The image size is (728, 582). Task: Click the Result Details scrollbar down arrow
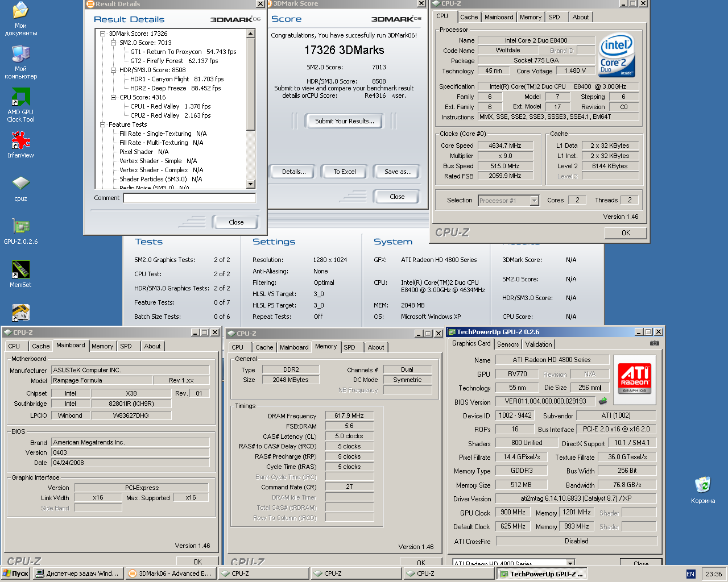pos(251,184)
